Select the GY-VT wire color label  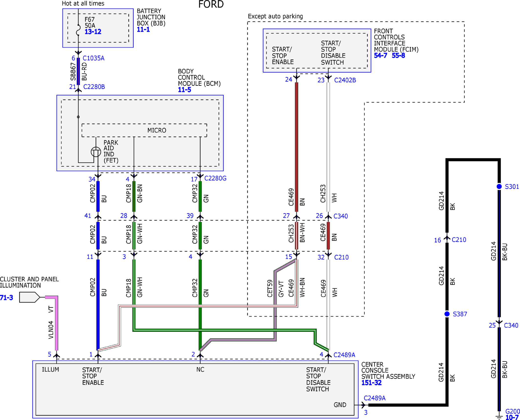[281, 289]
